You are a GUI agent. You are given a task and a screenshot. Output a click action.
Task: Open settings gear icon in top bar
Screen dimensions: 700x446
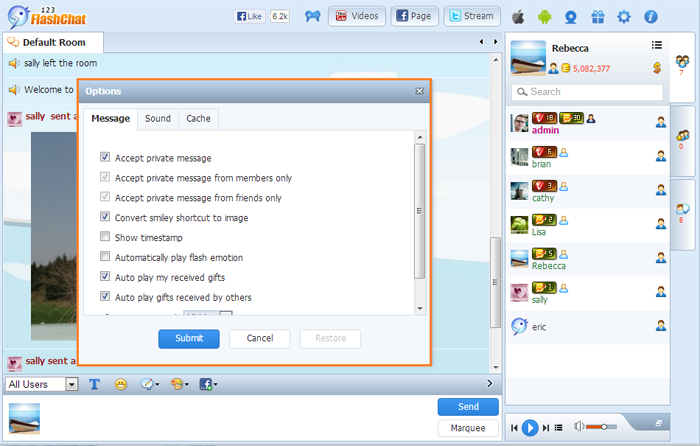[x=624, y=17]
